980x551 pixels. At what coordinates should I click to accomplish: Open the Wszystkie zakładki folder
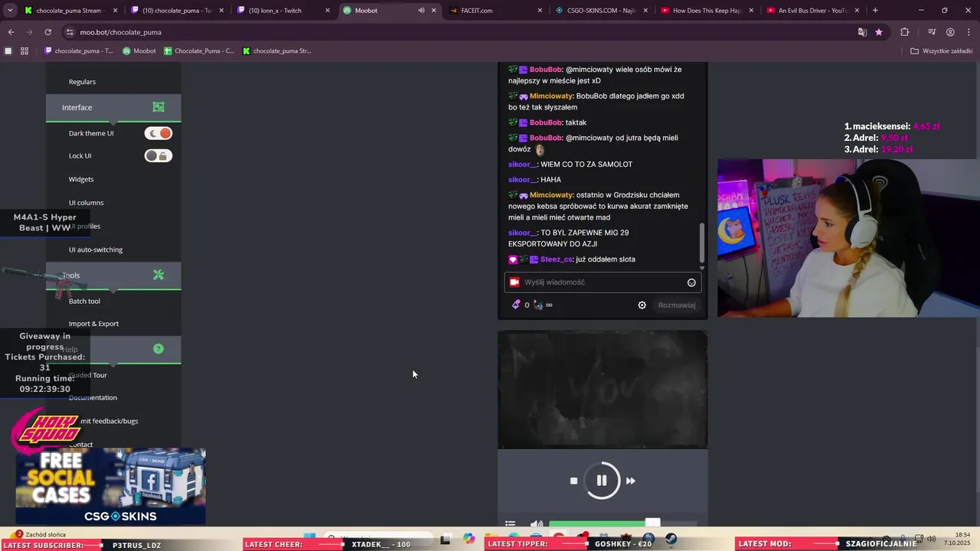[942, 51]
